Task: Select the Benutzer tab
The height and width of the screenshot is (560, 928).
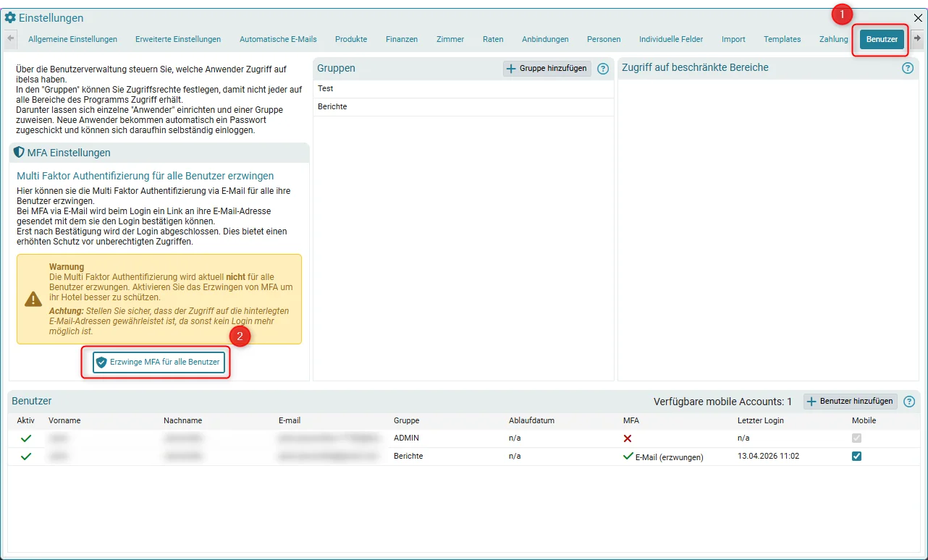Action: click(882, 39)
